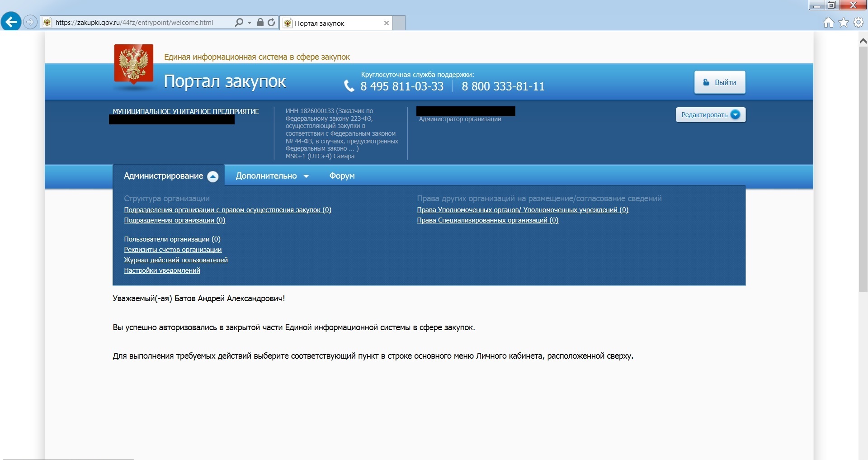This screenshot has width=868, height=460.
Task: Open favorites with the star icon
Action: [x=844, y=22]
